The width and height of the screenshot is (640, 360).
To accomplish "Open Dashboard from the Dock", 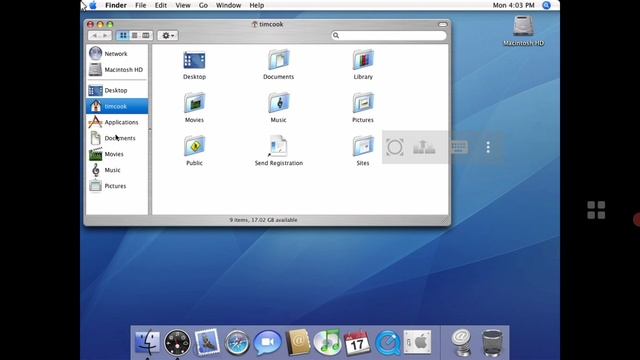I will coord(177,342).
